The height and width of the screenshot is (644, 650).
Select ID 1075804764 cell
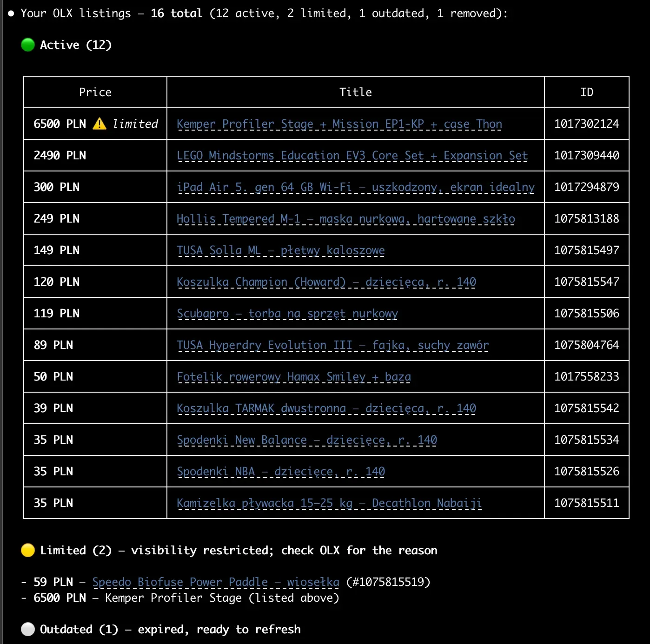coord(587,345)
